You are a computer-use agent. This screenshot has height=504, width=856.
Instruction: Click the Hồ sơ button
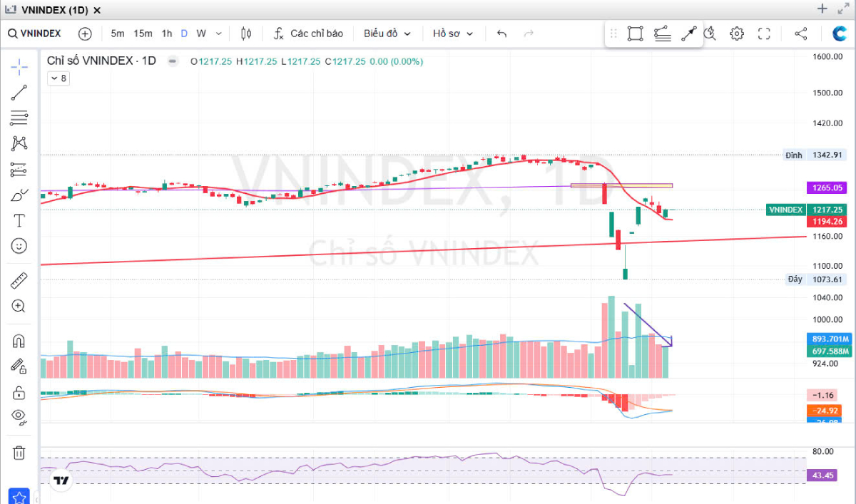coord(453,34)
